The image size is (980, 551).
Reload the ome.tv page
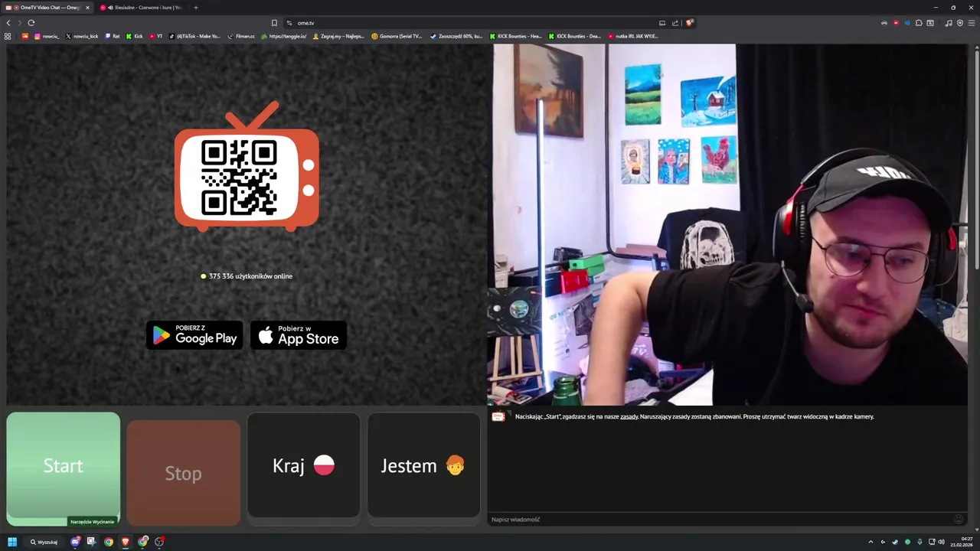click(x=31, y=23)
